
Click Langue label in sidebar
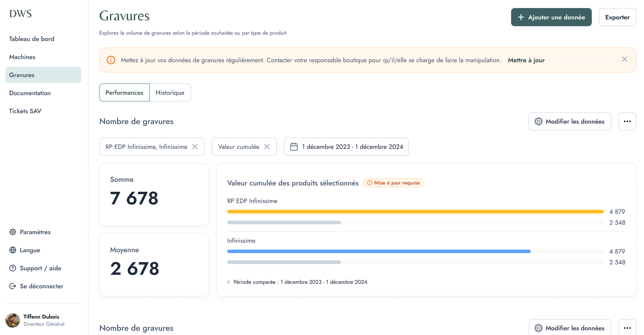(x=30, y=250)
